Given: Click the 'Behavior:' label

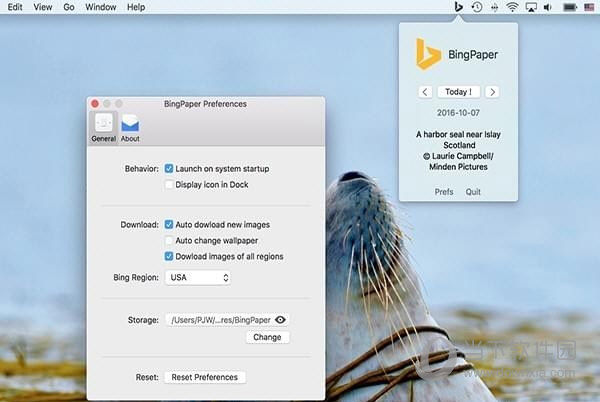Looking at the screenshot, I should 142,169.
